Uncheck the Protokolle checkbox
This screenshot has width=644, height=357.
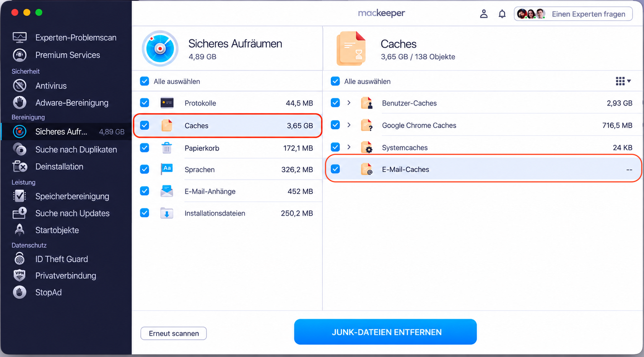pyautogui.click(x=145, y=102)
